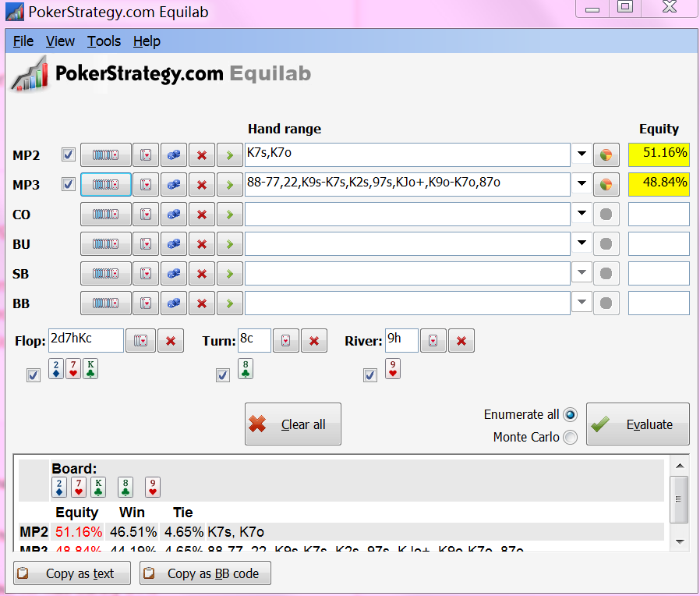
Task: Click the results scrollbar thumb
Action: point(679,499)
